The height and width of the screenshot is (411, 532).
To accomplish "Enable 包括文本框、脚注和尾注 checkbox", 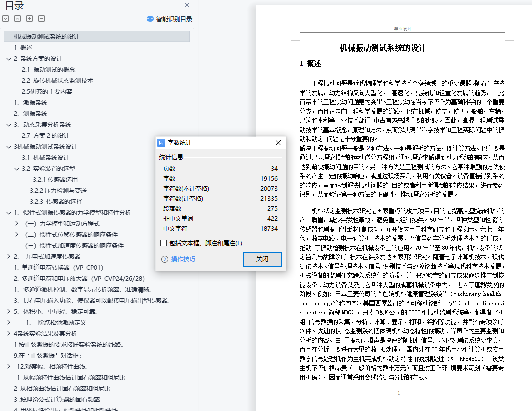I will coord(163,243).
